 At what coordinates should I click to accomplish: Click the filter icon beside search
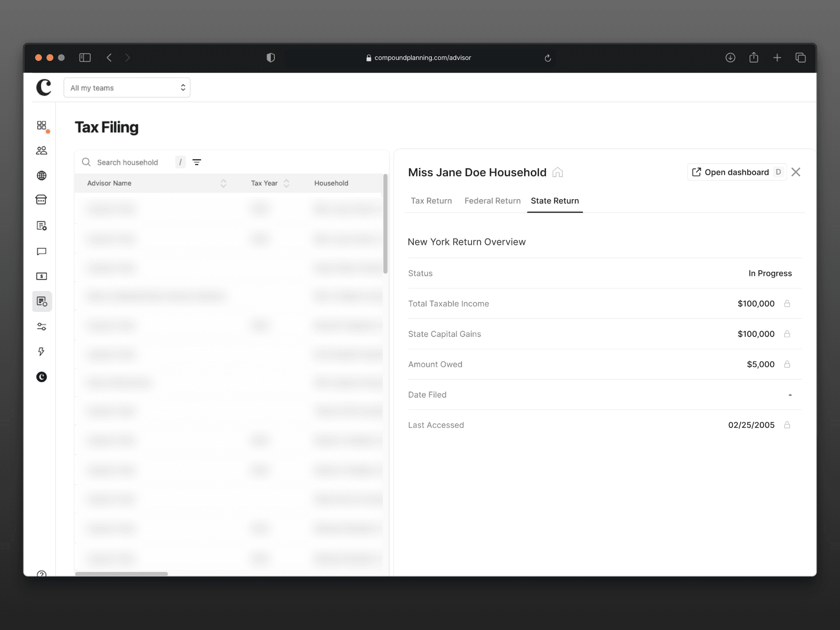(x=197, y=162)
